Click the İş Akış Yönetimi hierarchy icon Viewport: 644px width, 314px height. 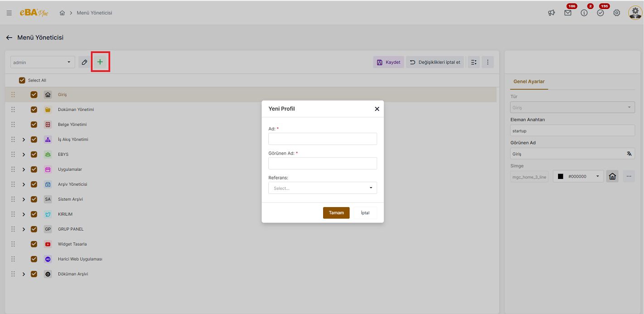[x=48, y=140]
